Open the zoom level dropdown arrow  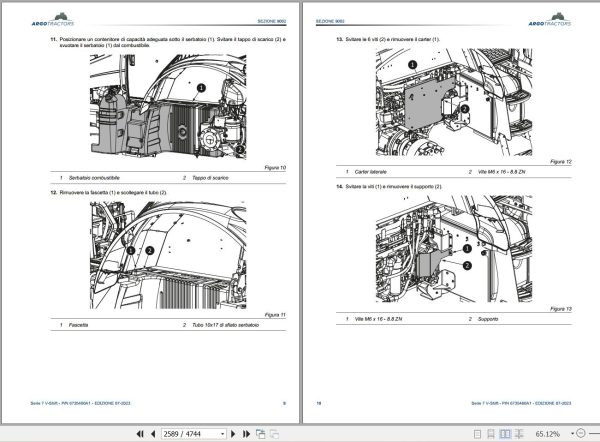tap(572, 434)
